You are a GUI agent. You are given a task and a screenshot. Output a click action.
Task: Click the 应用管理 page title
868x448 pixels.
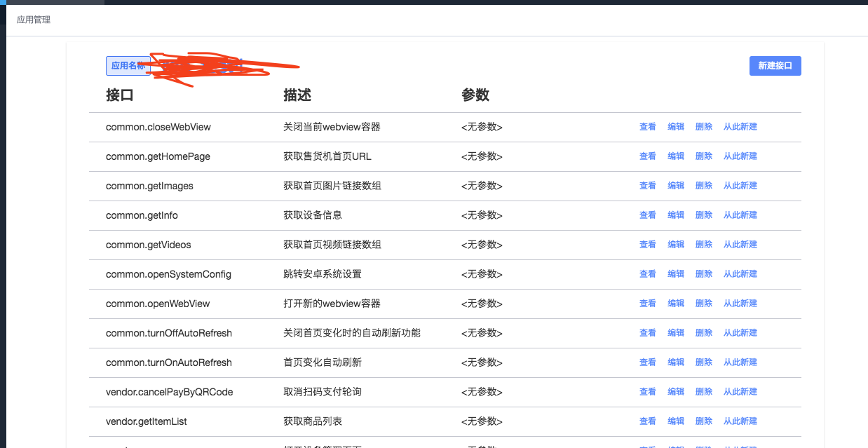click(x=34, y=20)
